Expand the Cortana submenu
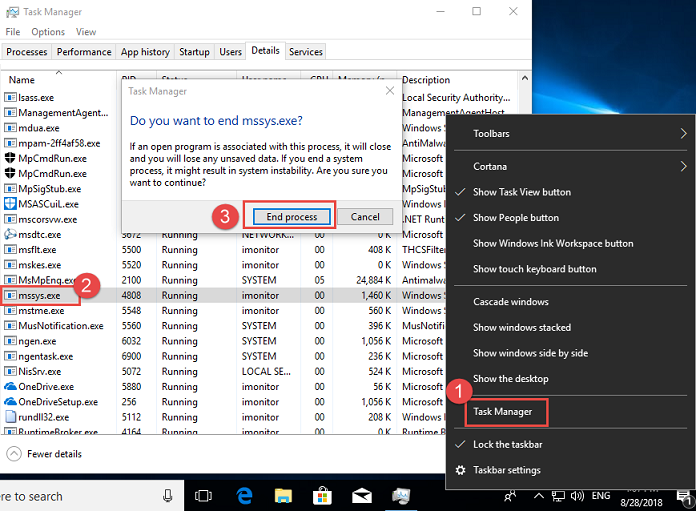Screen dimensions: 696x511 pyautogui.click(x=571, y=166)
